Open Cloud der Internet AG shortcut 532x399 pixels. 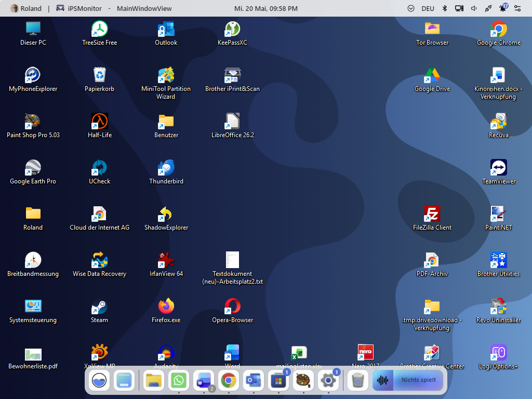pyautogui.click(x=99, y=218)
